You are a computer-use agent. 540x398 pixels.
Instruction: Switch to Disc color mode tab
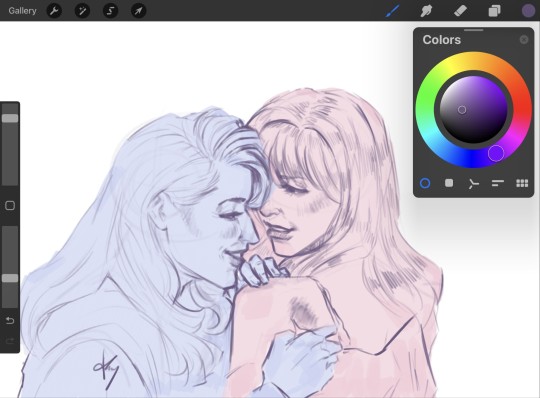click(x=425, y=183)
